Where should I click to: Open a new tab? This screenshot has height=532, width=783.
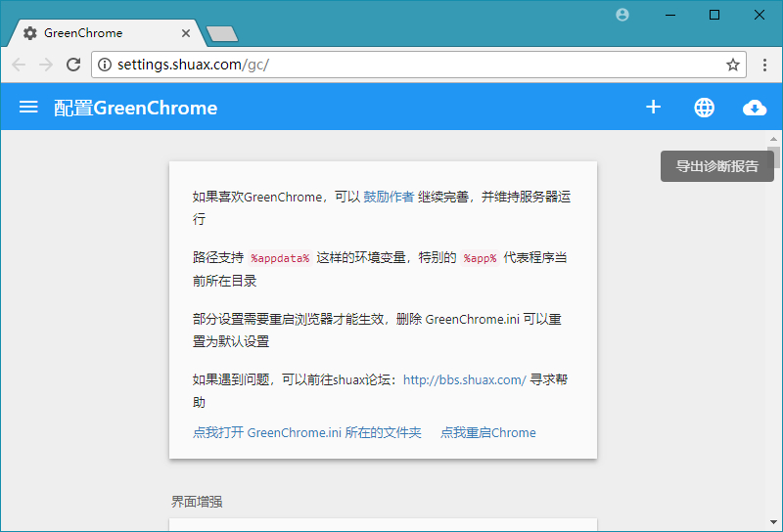point(222,34)
